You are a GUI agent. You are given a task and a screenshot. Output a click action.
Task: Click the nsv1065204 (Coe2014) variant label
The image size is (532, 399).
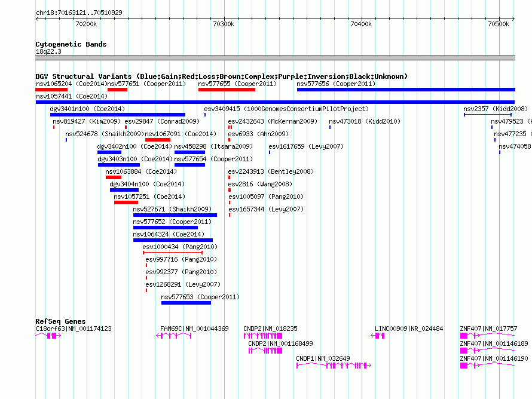pos(71,84)
